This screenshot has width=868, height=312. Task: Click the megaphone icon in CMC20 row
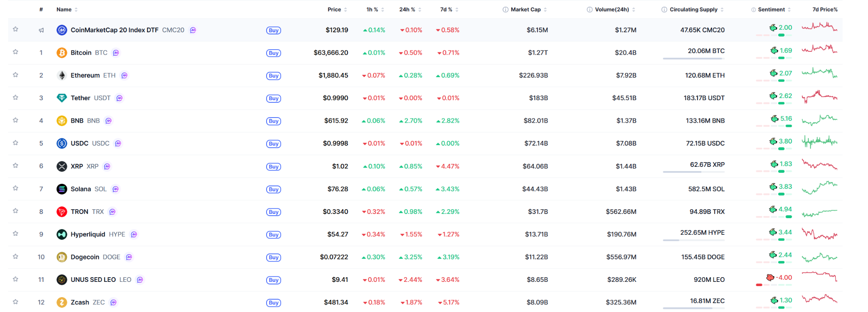pyautogui.click(x=41, y=30)
